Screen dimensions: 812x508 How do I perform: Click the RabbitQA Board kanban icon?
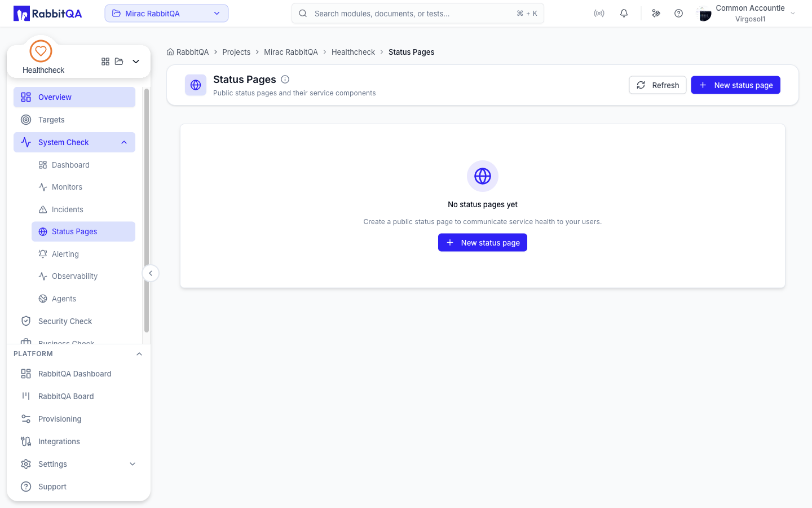(x=26, y=396)
